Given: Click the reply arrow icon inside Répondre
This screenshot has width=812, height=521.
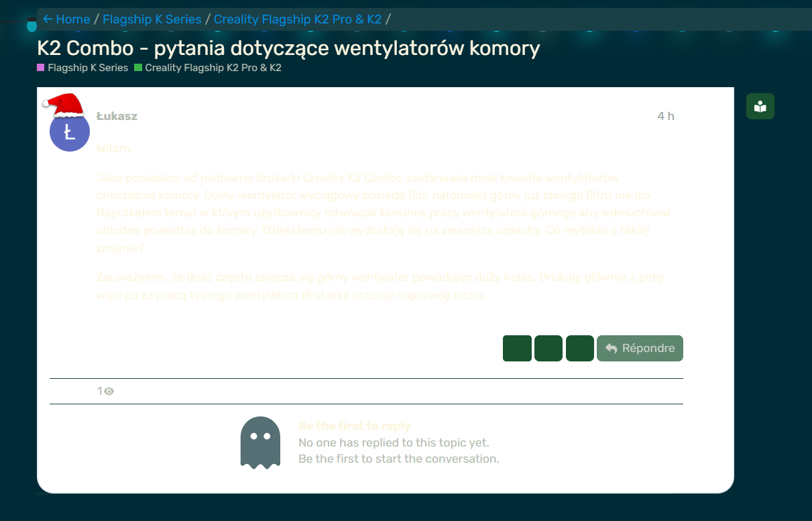Looking at the screenshot, I should coord(611,349).
